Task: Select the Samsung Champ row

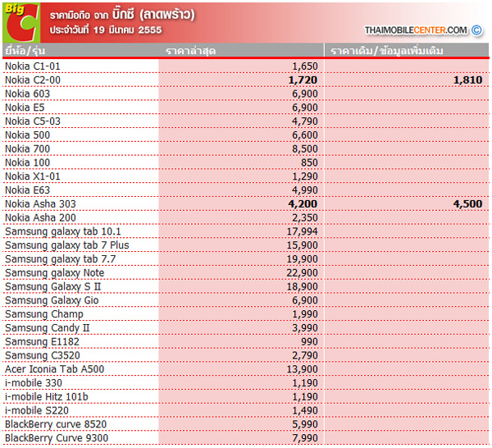Action: [x=44, y=314]
